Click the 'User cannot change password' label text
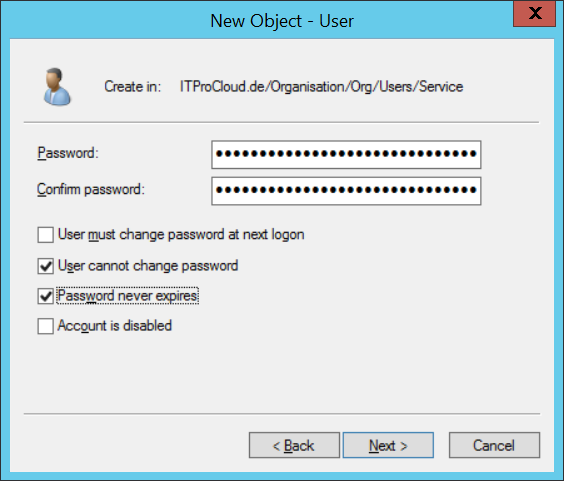 tap(148, 266)
